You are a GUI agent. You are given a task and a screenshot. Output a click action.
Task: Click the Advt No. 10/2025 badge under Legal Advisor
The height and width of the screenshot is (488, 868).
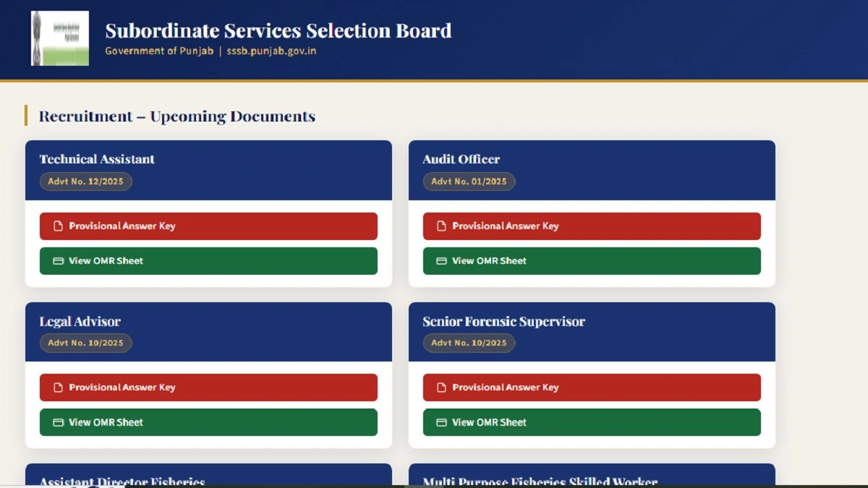(85, 343)
